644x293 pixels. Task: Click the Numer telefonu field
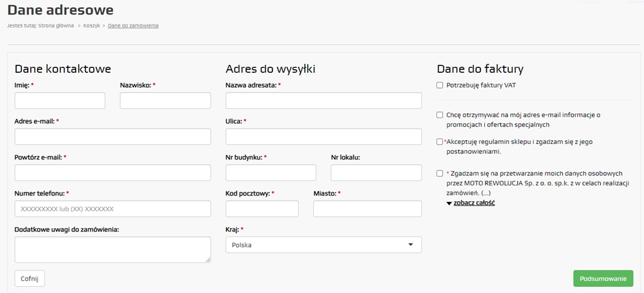click(113, 209)
